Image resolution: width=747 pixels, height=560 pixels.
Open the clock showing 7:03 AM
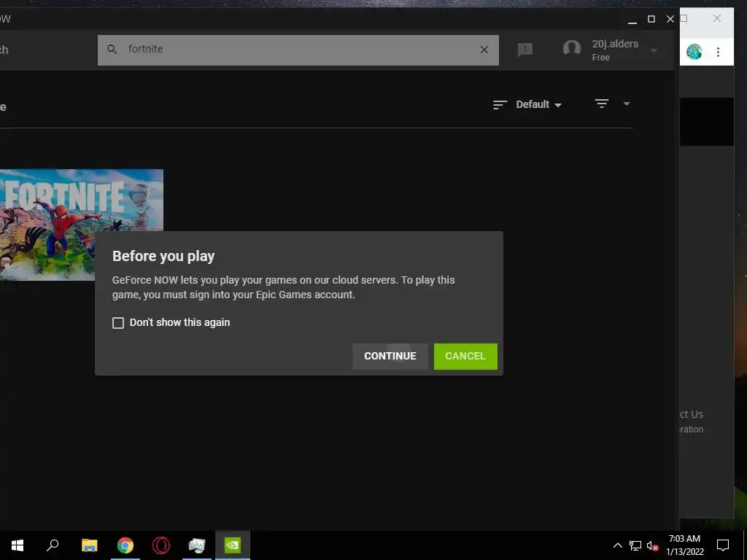coord(684,545)
